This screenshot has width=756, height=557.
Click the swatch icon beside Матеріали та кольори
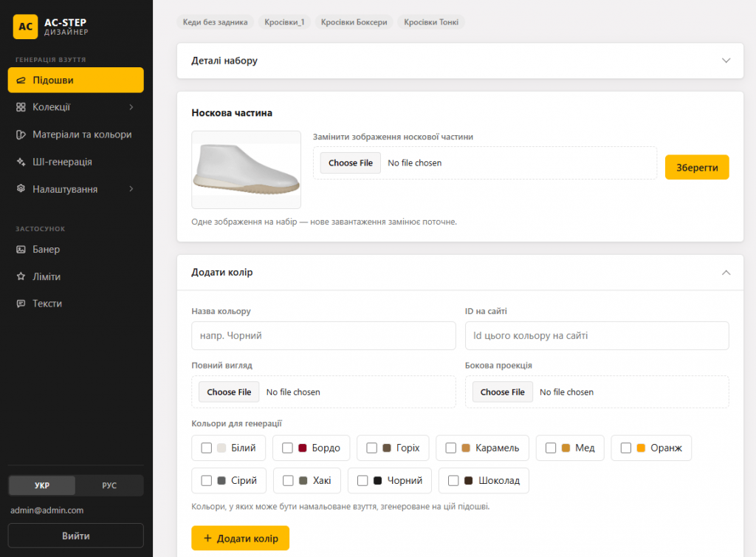tap(21, 134)
